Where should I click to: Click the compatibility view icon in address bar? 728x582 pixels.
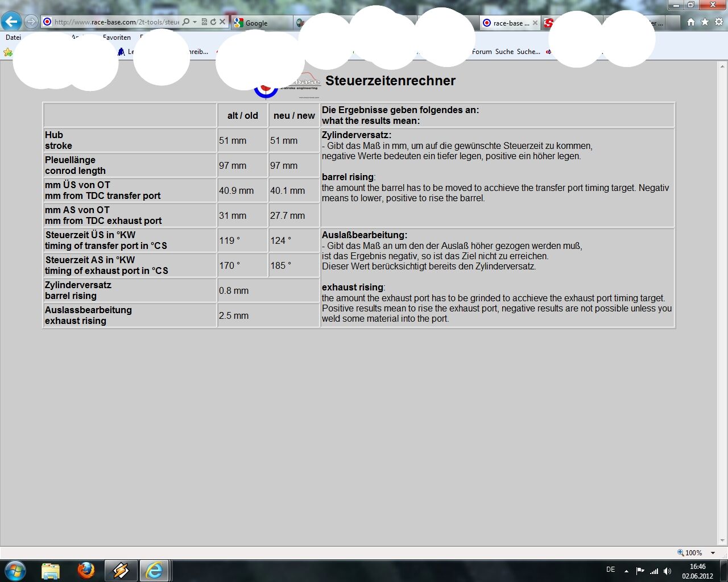coord(204,22)
